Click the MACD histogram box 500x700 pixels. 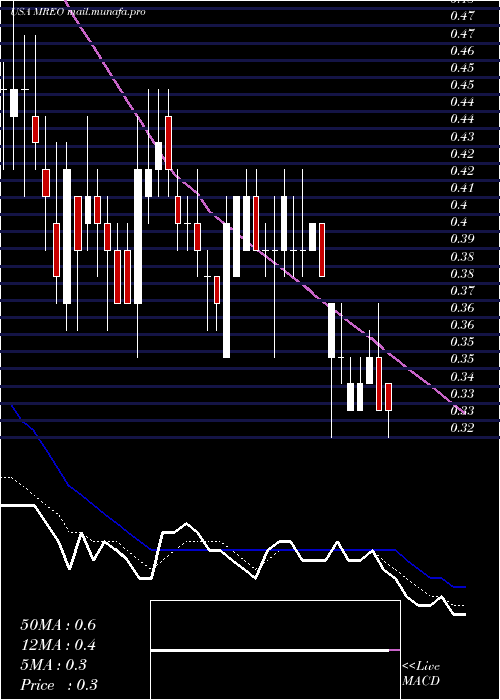(x=275, y=650)
